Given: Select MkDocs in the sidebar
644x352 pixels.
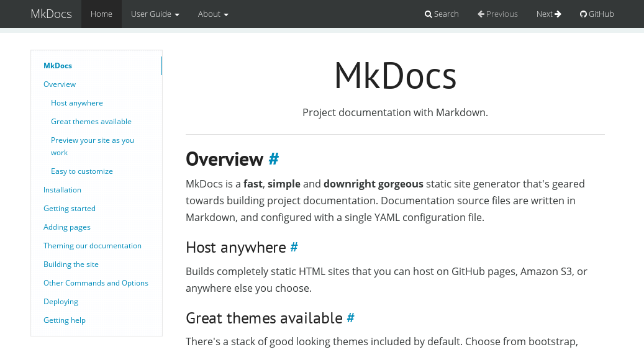Looking at the screenshot, I should pos(58,66).
